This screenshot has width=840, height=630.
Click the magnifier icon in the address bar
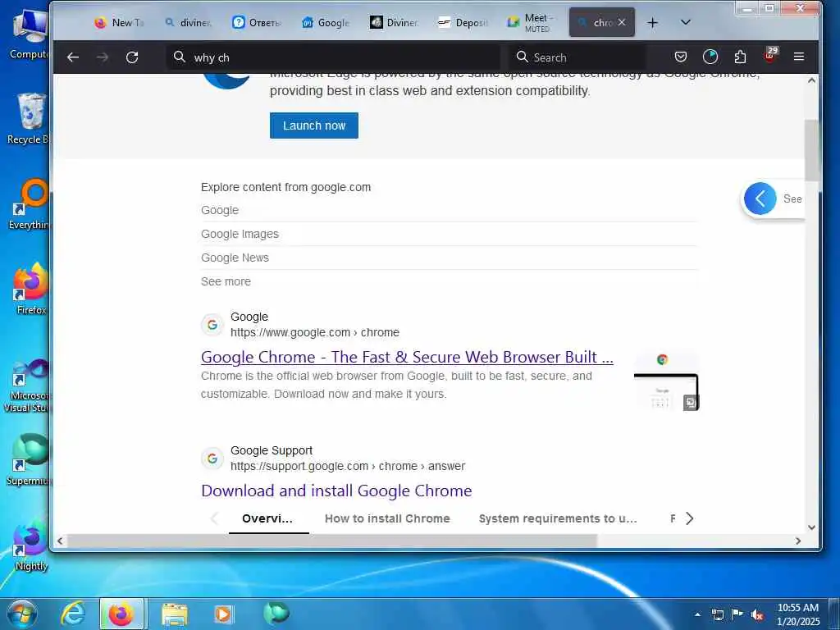pyautogui.click(x=180, y=57)
